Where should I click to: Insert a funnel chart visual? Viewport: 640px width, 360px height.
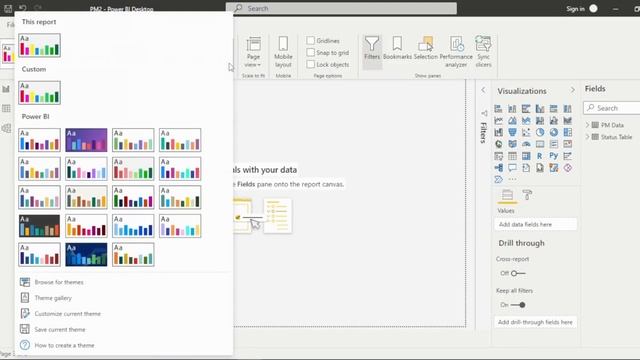coord(512,132)
